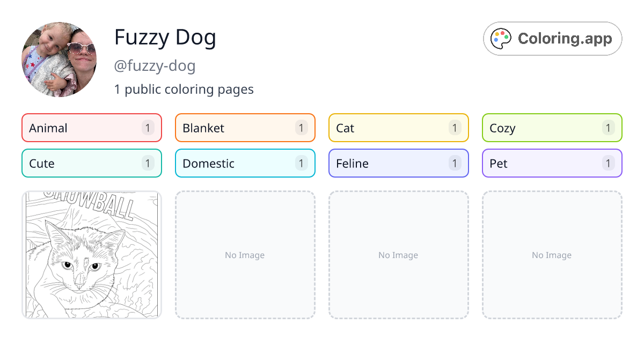
Task: Select the Cozy tag
Action: click(552, 128)
